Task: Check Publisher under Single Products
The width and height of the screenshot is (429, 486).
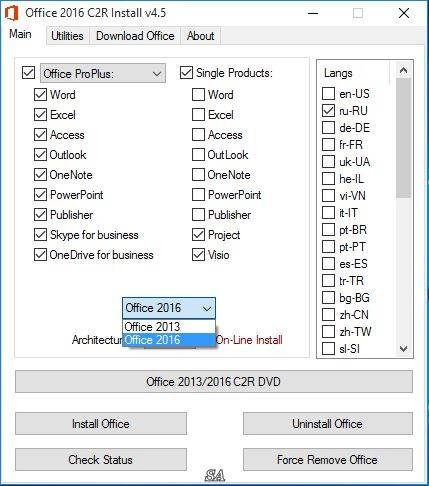Action: (198, 215)
